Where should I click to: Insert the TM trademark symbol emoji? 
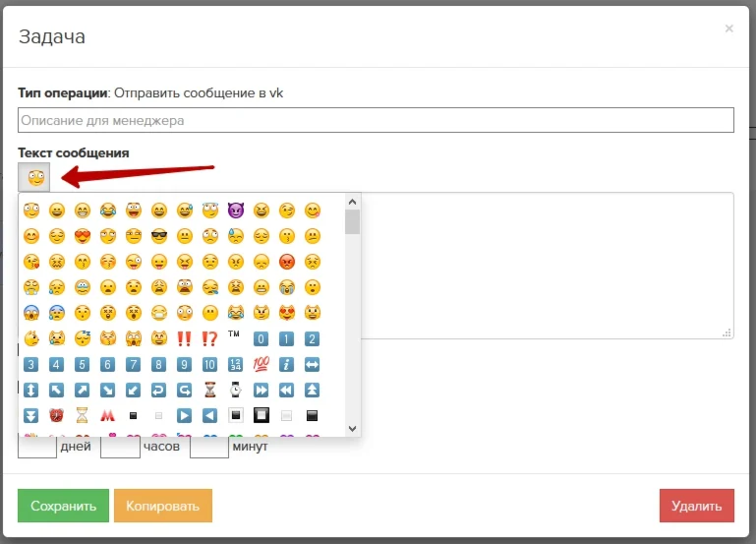coord(234,334)
